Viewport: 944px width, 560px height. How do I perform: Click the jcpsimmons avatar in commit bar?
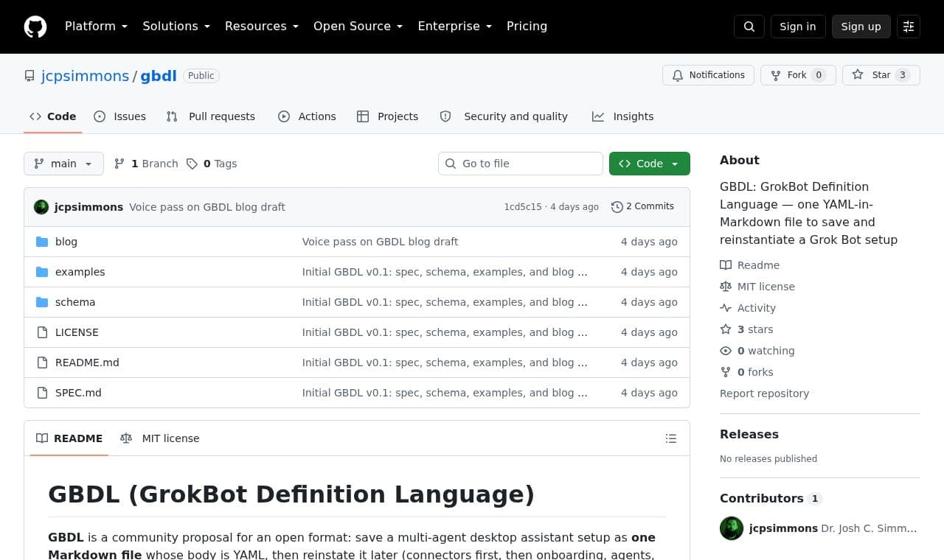pyautogui.click(x=41, y=207)
